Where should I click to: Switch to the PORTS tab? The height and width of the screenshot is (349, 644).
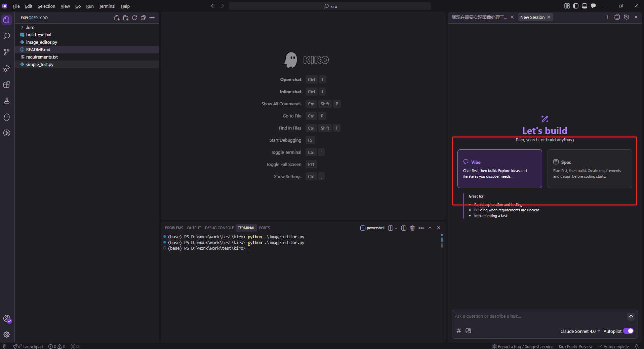(264, 228)
